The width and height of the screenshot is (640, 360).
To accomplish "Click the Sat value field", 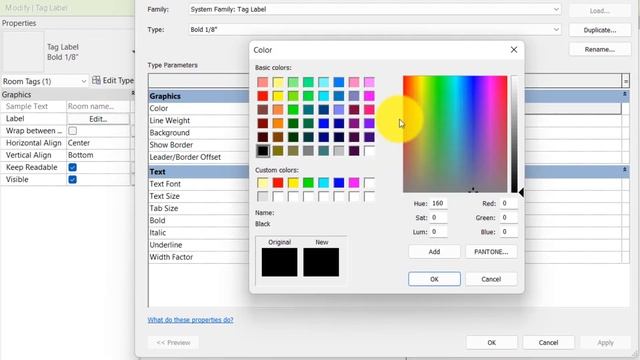I will 438,218.
